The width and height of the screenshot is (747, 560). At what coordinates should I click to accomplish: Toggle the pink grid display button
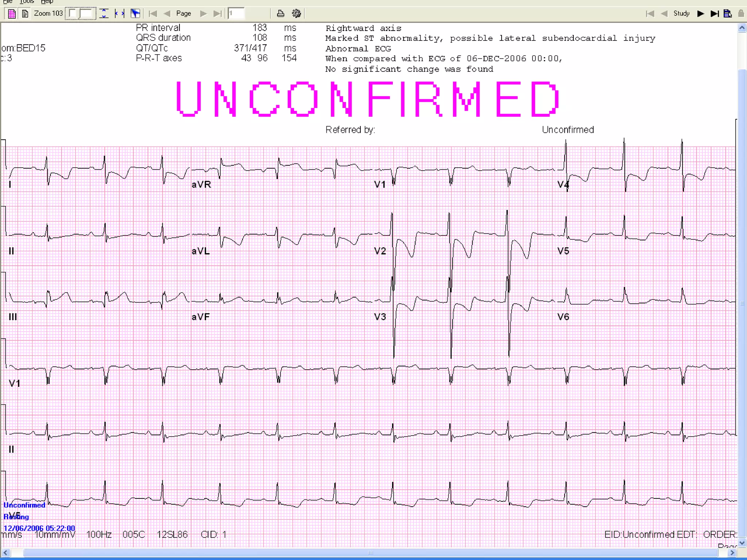[x=12, y=14]
